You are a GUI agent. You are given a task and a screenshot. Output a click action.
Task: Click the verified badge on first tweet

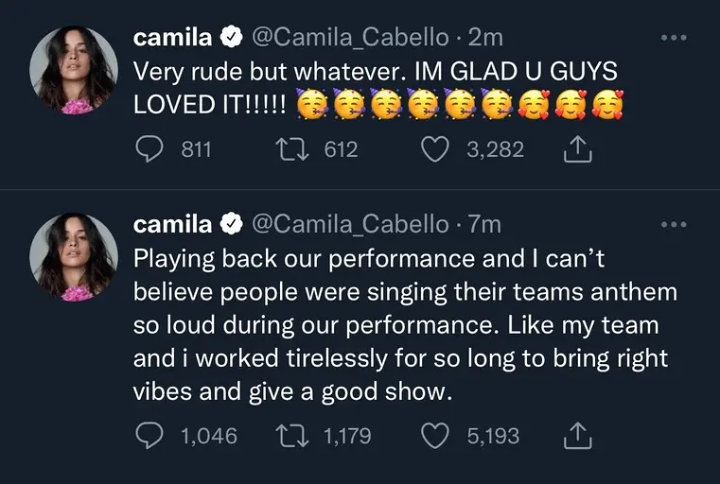pos(231,38)
